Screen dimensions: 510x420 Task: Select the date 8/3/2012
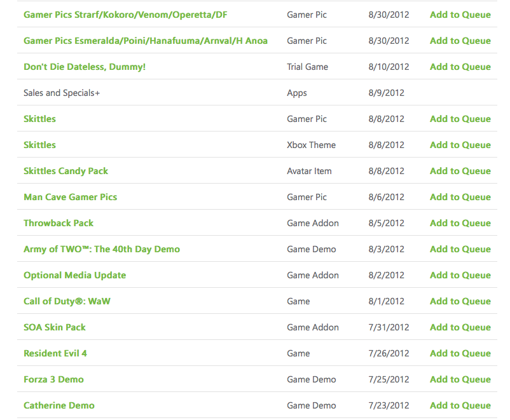[x=387, y=249]
